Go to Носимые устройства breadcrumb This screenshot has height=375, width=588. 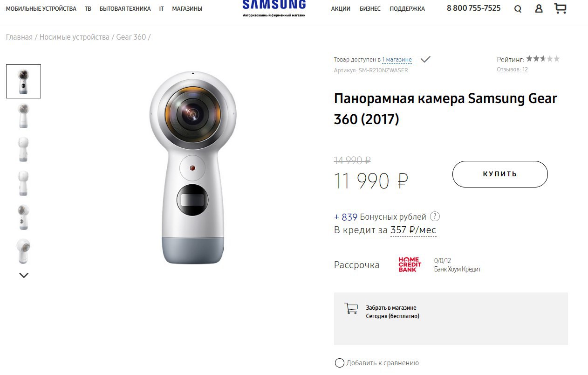point(75,37)
